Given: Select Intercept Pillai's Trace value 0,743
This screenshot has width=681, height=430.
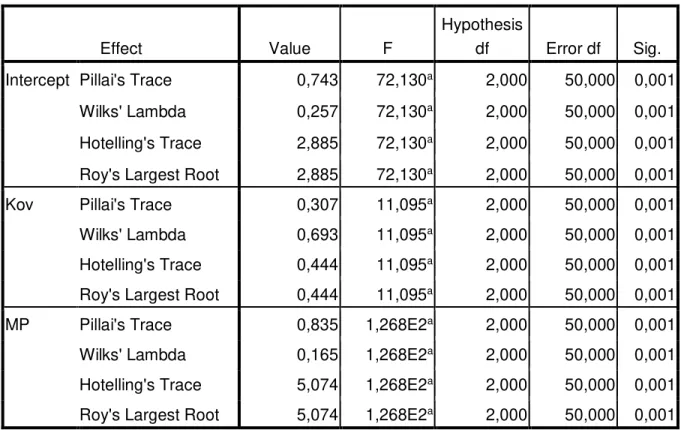Looking at the screenshot, I should click(x=317, y=80).
